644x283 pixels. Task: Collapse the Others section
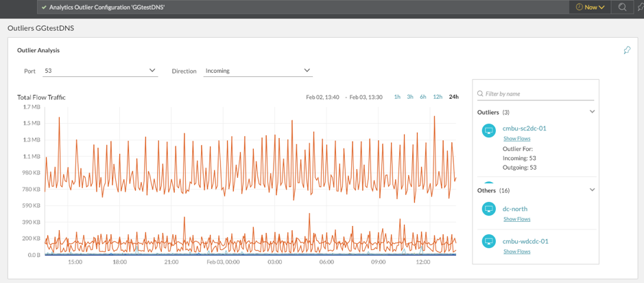[592, 190]
